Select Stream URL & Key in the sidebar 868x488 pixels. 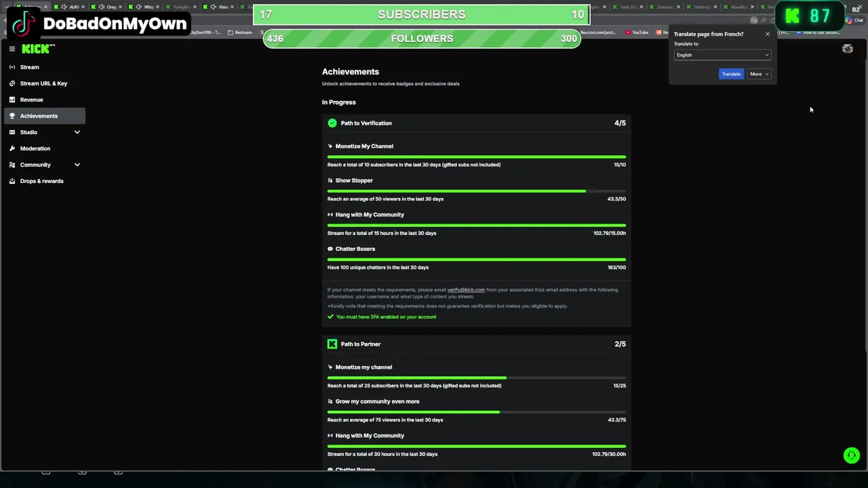(45, 83)
